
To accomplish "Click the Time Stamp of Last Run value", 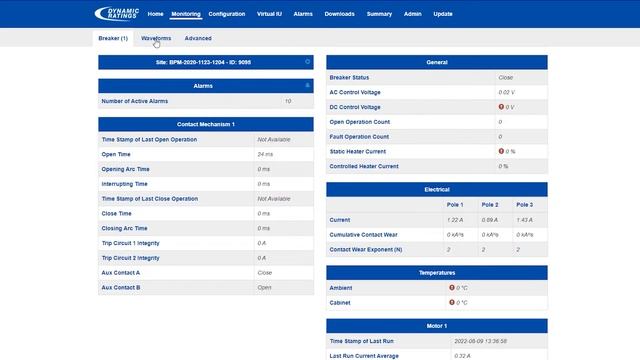I will [x=480, y=341].
